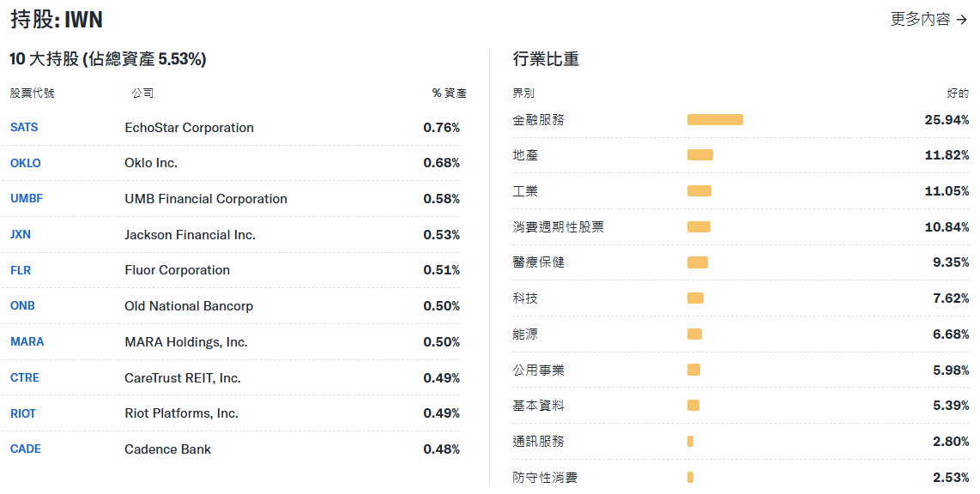Click the RIOT stock symbol

tap(23, 413)
